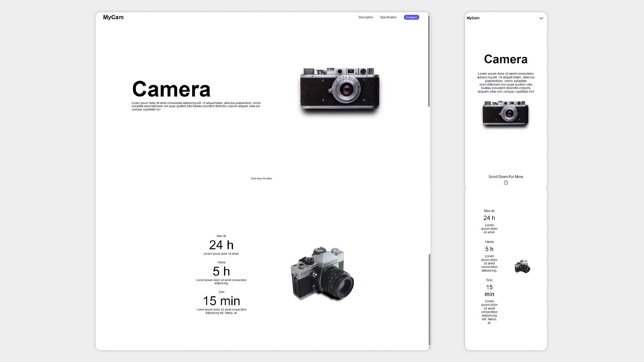644x362 pixels.
Task: Click the Lorem ipsum paragraph under desktop Camera heading
Action: (197, 107)
